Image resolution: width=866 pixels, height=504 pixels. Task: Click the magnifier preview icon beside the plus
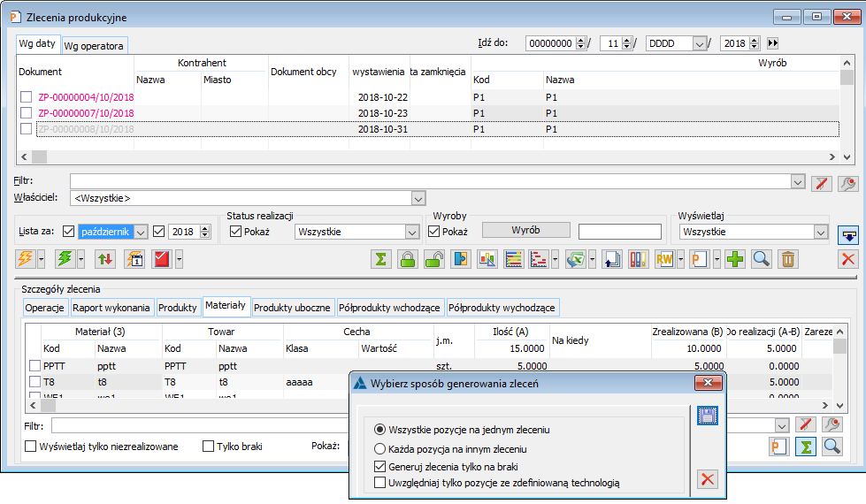click(761, 259)
